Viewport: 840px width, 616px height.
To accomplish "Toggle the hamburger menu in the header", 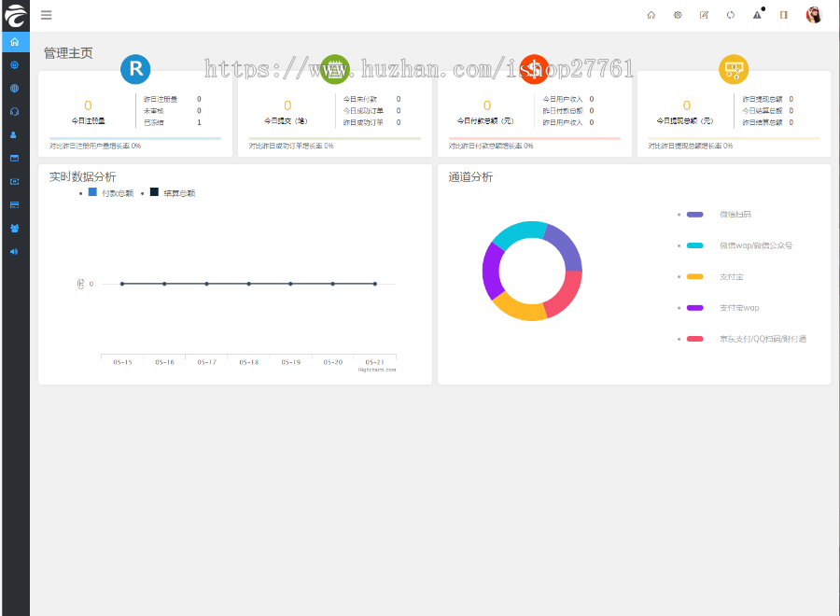I will [x=47, y=15].
